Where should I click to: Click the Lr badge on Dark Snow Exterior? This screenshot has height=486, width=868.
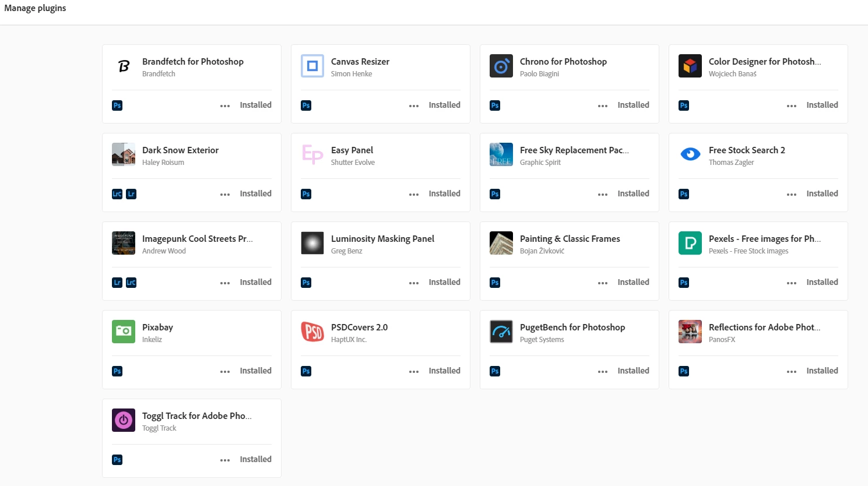point(131,194)
